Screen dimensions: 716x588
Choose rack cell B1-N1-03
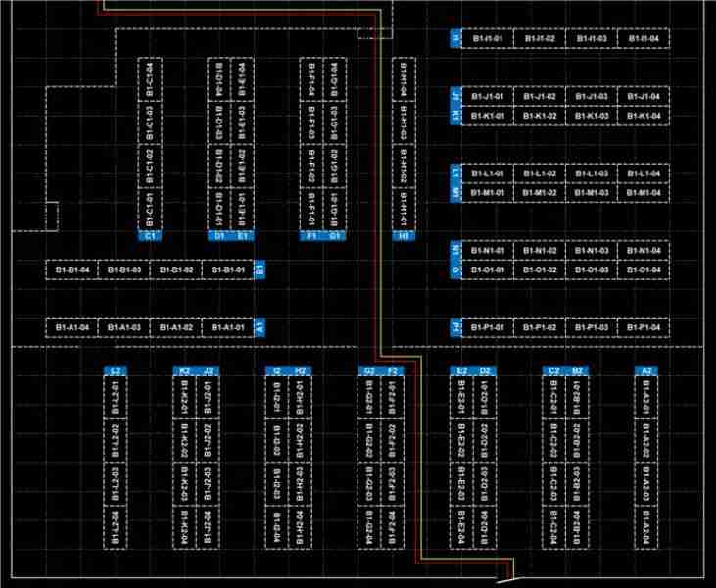[x=592, y=250]
